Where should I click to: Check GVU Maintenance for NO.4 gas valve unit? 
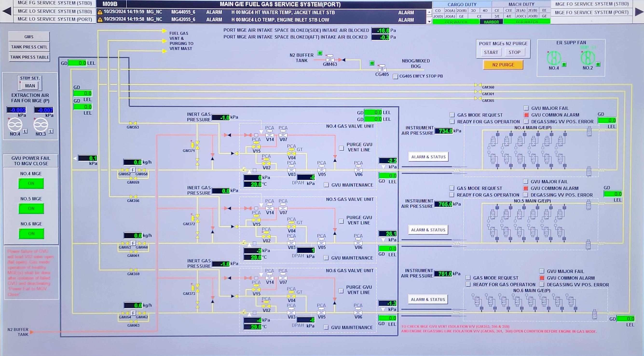pos(326,185)
